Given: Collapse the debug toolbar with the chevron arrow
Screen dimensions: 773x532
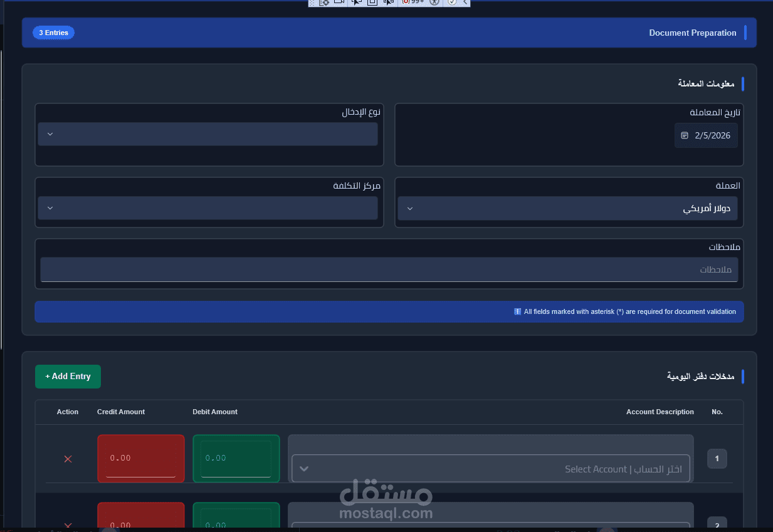Looking at the screenshot, I should click(x=465, y=3).
